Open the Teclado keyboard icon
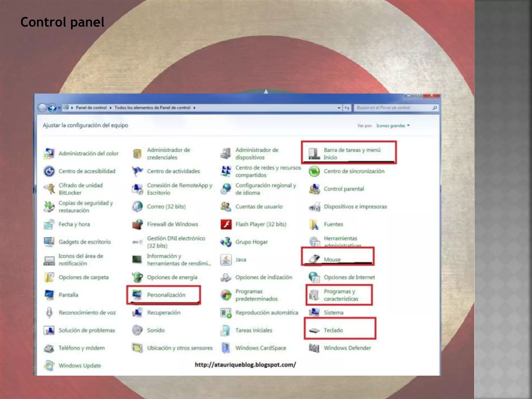 coord(314,330)
